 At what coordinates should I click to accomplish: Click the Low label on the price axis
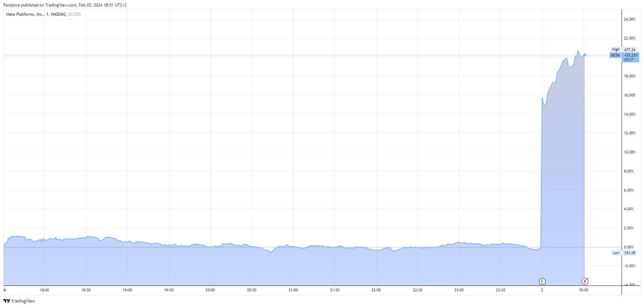[616, 253]
